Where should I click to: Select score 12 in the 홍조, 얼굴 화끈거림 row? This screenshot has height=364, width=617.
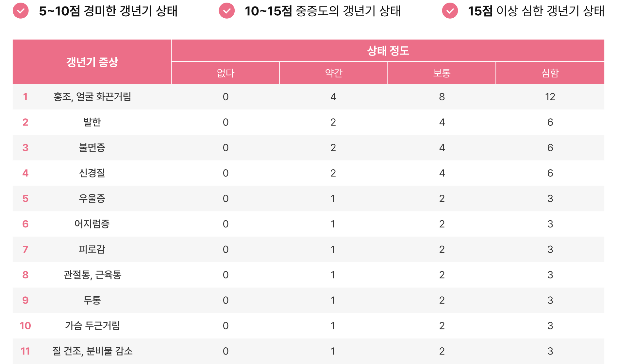[550, 97]
